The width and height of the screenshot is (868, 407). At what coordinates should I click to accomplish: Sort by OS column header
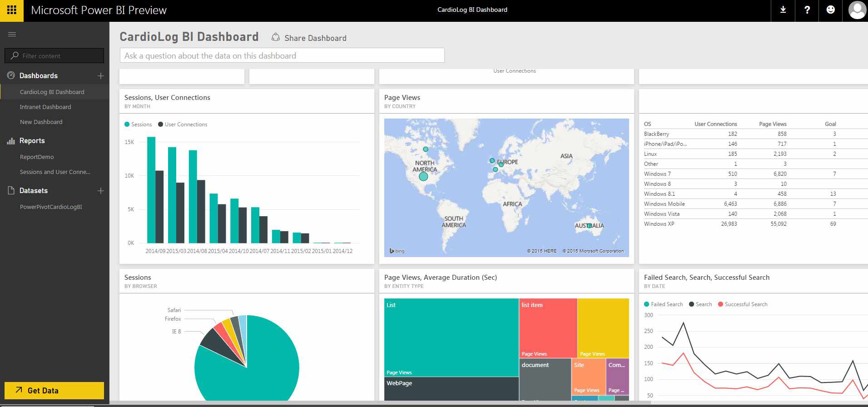(647, 124)
